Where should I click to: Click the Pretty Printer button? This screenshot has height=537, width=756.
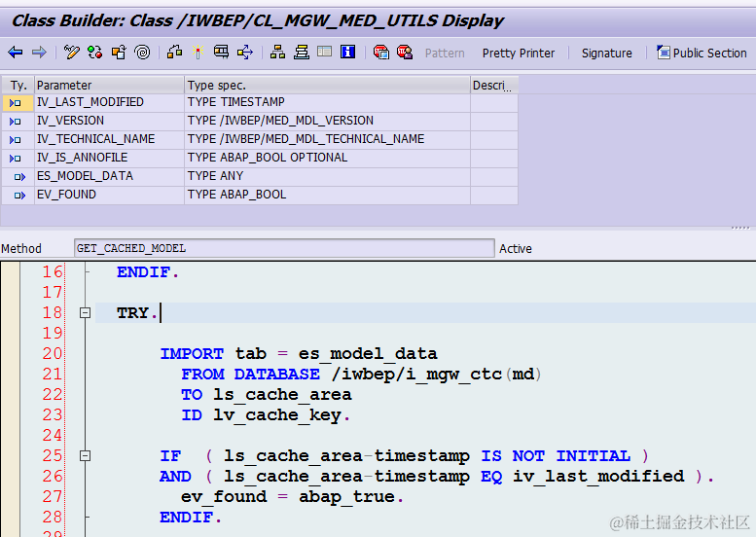click(519, 54)
